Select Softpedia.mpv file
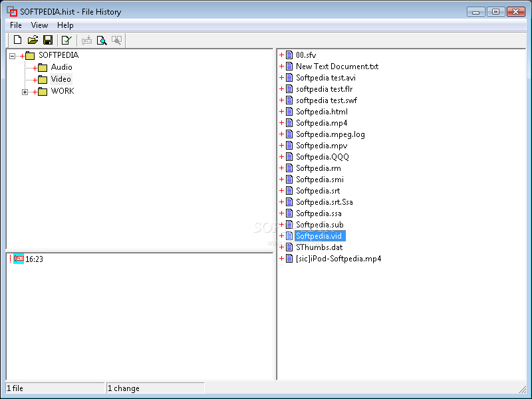This screenshot has width=532, height=399. (x=321, y=146)
